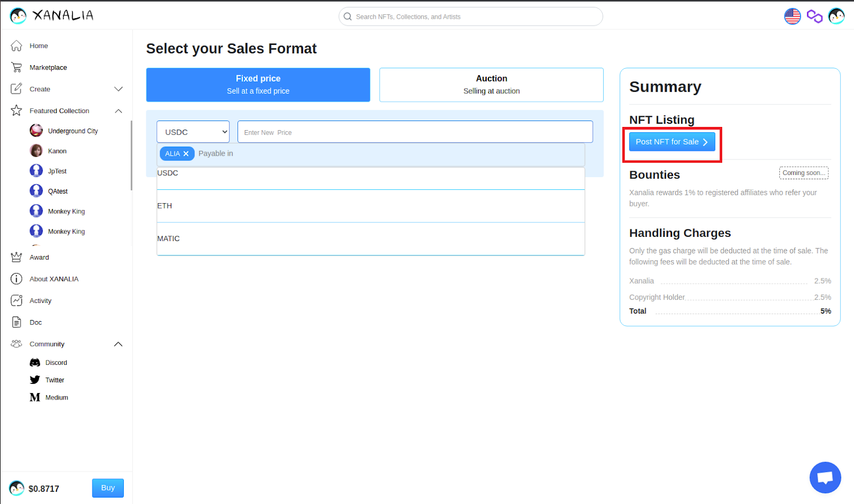Click the search magnifier icon
The height and width of the screenshot is (504, 854).
click(347, 17)
